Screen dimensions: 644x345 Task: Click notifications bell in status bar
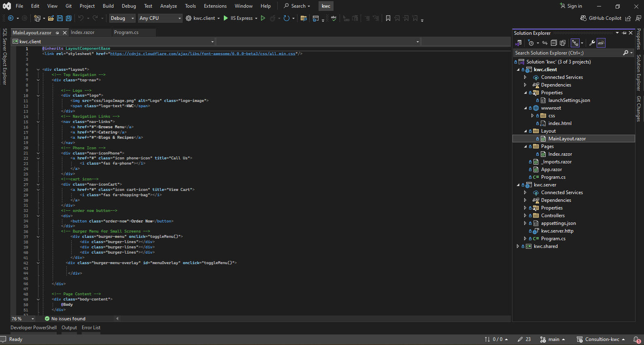point(637,340)
